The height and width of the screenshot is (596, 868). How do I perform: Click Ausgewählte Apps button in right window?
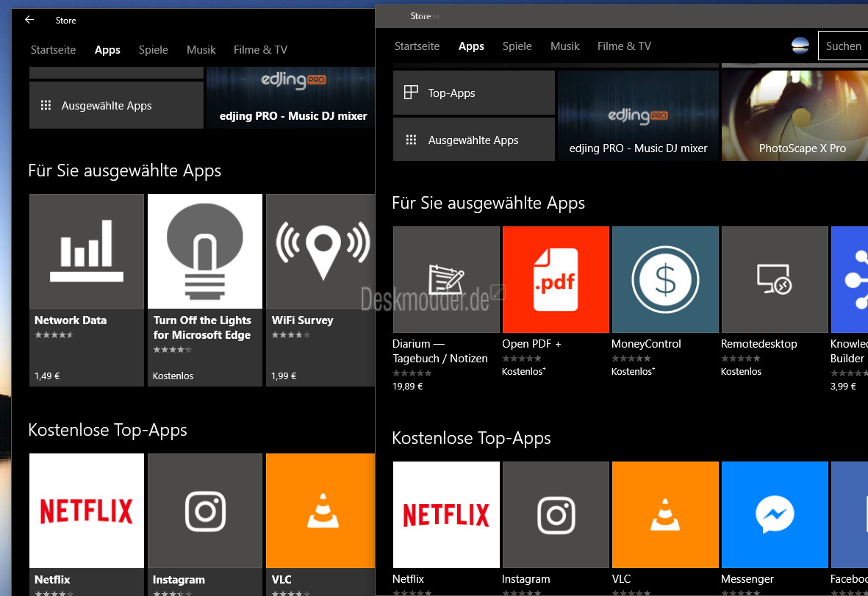pyautogui.click(x=474, y=140)
